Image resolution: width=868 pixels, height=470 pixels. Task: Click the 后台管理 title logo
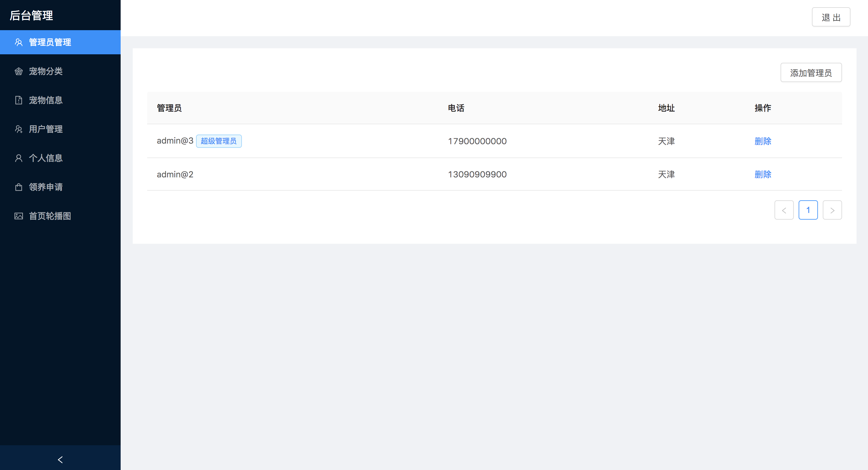(31, 15)
